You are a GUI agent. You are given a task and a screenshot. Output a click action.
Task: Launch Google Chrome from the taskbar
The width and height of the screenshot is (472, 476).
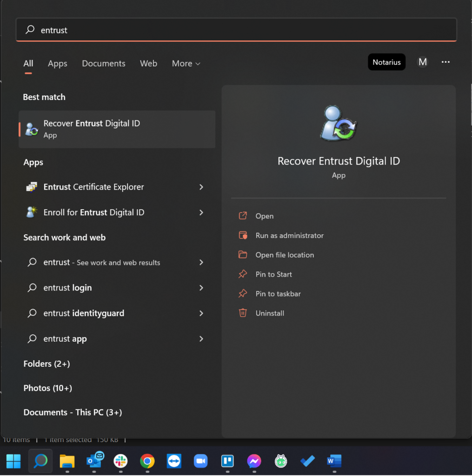pyautogui.click(x=147, y=461)
